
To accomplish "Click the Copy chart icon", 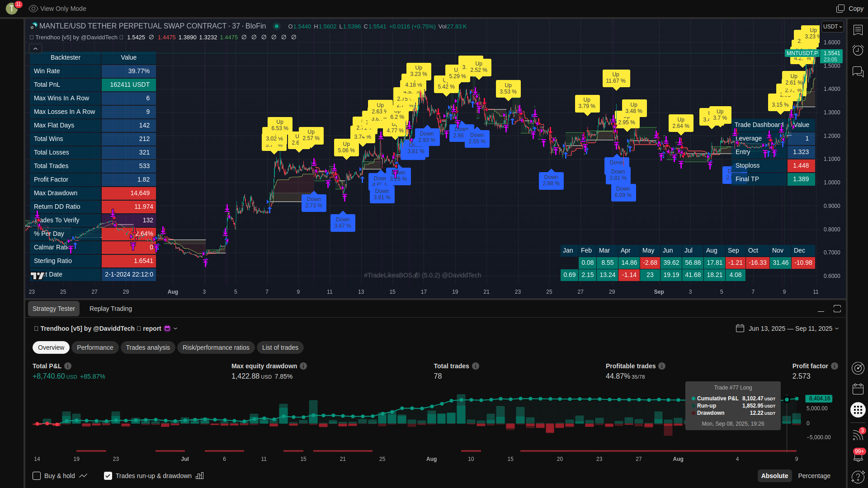I will coord(840,9).
